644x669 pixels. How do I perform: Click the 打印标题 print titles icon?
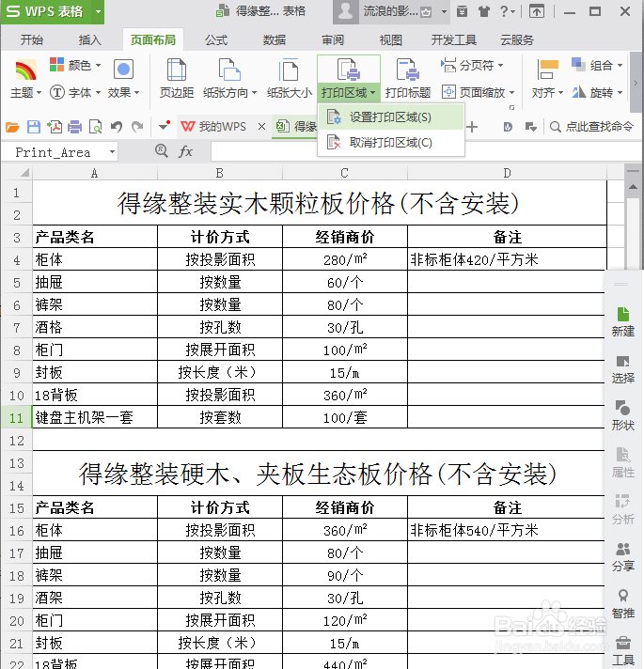(408, 70)
